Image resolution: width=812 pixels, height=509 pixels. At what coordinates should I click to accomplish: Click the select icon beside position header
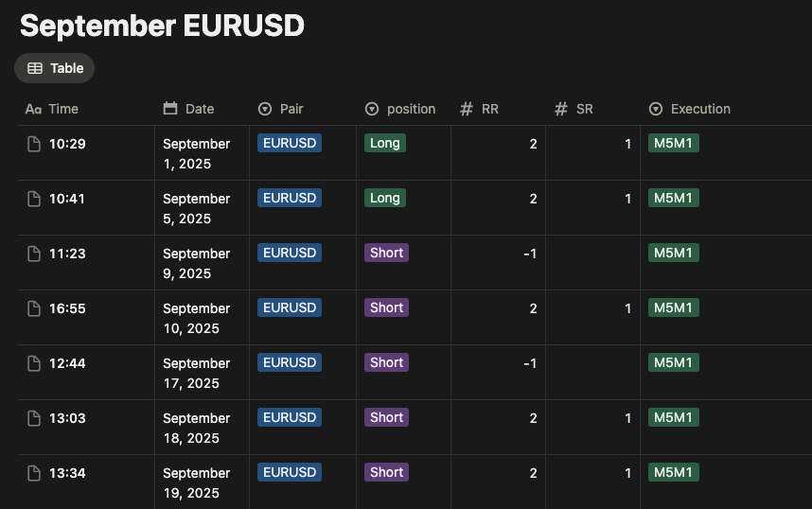(x=372, y=109)
